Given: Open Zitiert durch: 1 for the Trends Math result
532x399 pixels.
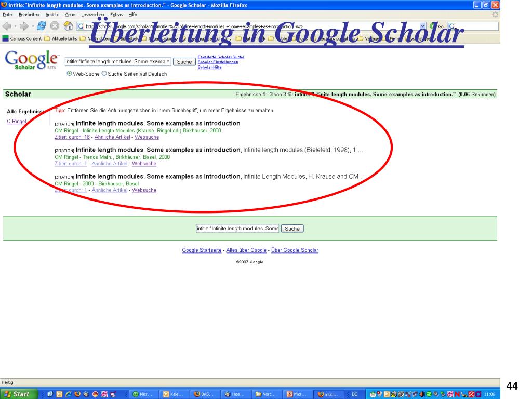Looking at the screenshot, I should [71, 164].
